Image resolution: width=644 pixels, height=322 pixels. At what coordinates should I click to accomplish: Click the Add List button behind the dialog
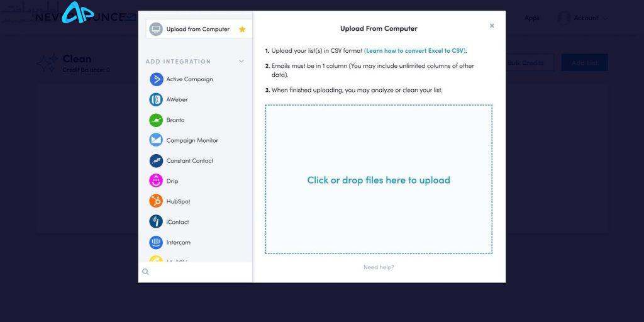pos(585,62)
